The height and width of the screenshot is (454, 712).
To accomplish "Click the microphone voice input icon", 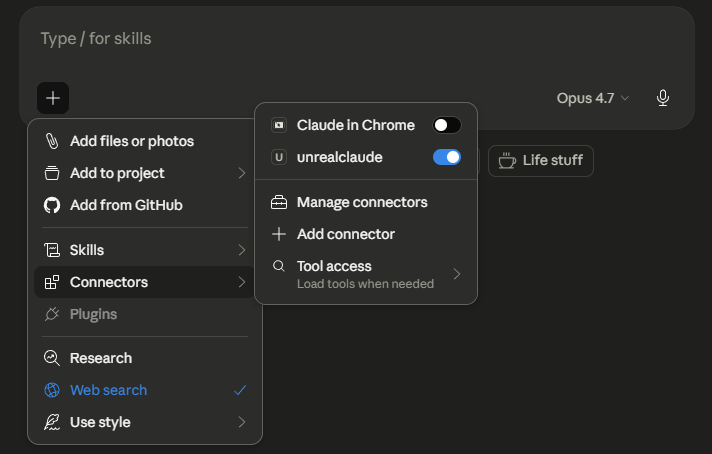I will [x=663, y=98].
